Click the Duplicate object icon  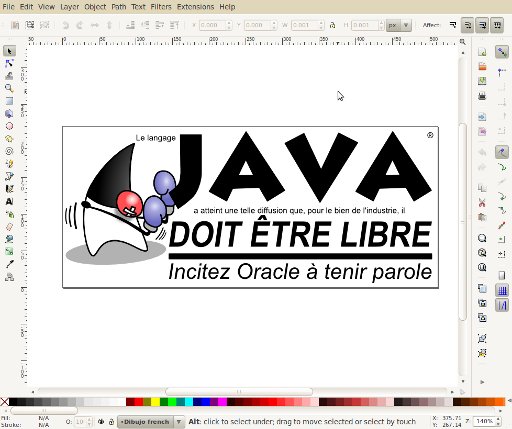[482, 288]
